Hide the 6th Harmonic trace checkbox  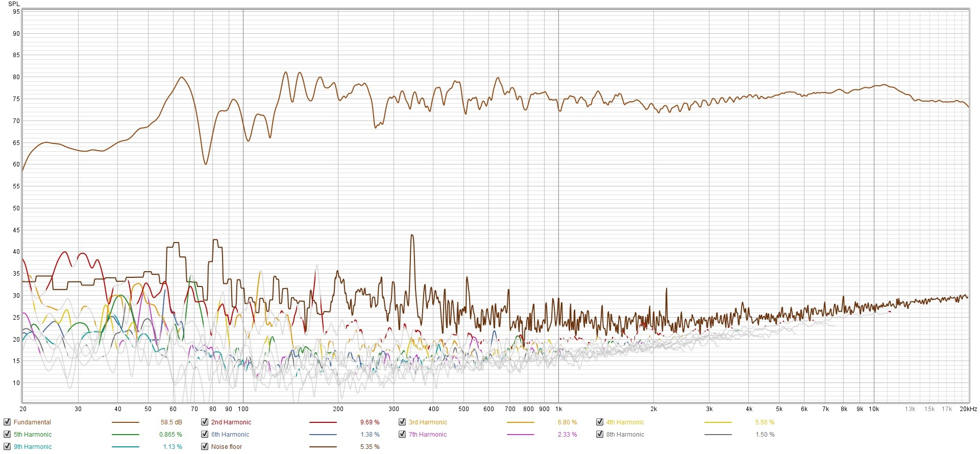[x=205, y=434]
